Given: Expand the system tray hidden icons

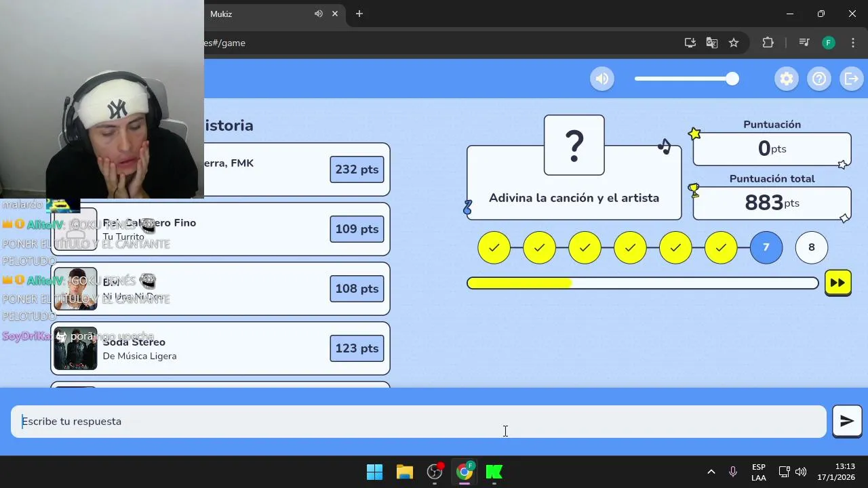Looking at the screenshot, I should 711,472.
